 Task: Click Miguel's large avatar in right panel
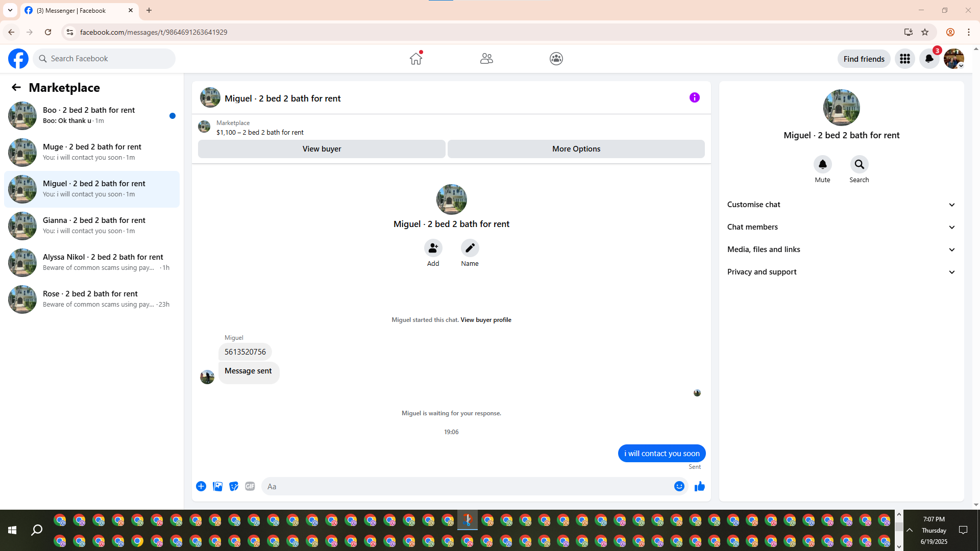842,108
